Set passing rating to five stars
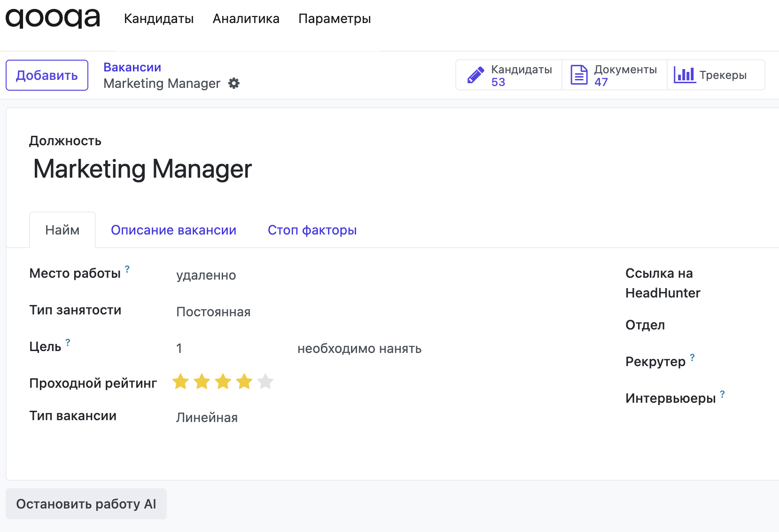779x532 pixels. [x=265, y=382]
